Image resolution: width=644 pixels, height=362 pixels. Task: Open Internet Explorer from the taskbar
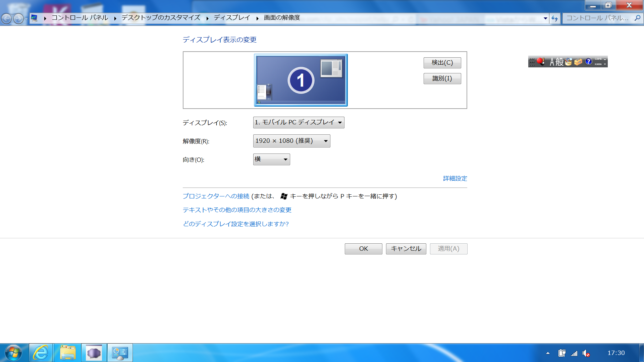click(x=41, y=353)
